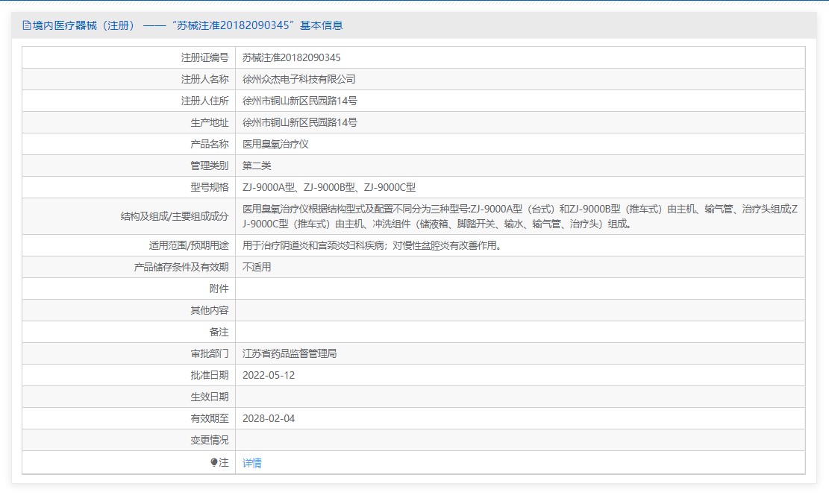Click the 附件 row label

coord(219,289)
